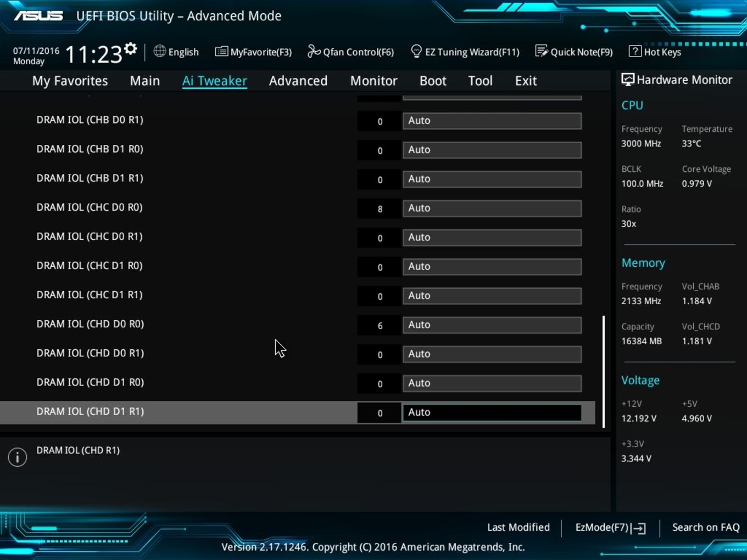Edit DRAM IOL (CHB D1 R0) Auto field
This screenshot has width=747, height=560.
(492, 150)
